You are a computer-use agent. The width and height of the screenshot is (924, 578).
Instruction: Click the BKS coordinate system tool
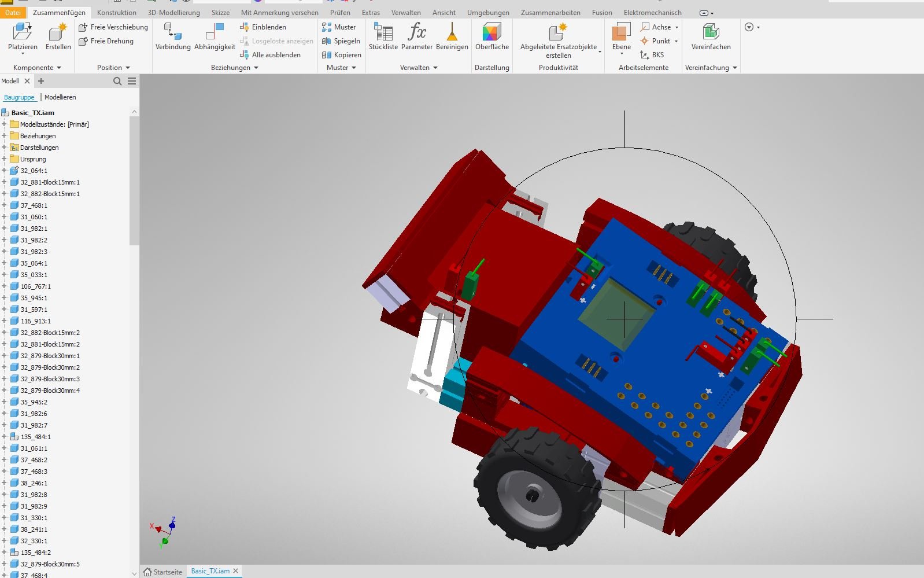point(652,55)
